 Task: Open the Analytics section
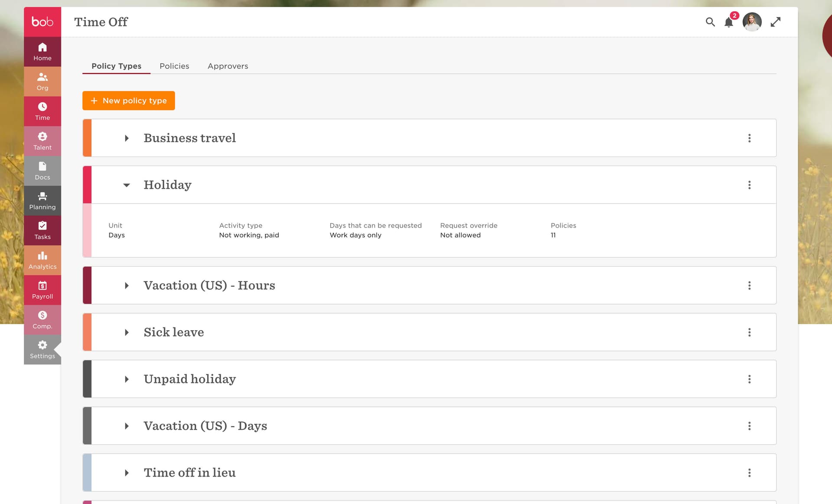tap(42, 260)
